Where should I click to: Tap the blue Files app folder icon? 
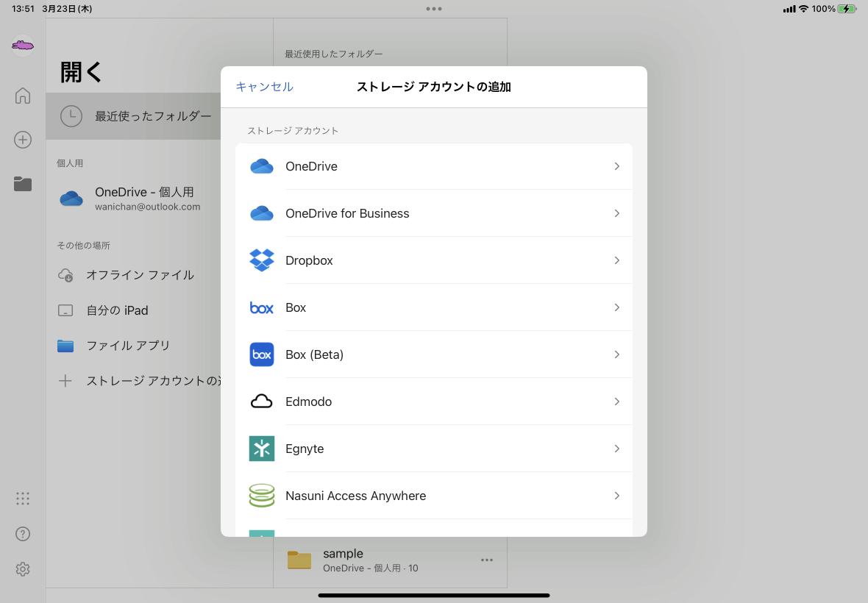[65, 346]
